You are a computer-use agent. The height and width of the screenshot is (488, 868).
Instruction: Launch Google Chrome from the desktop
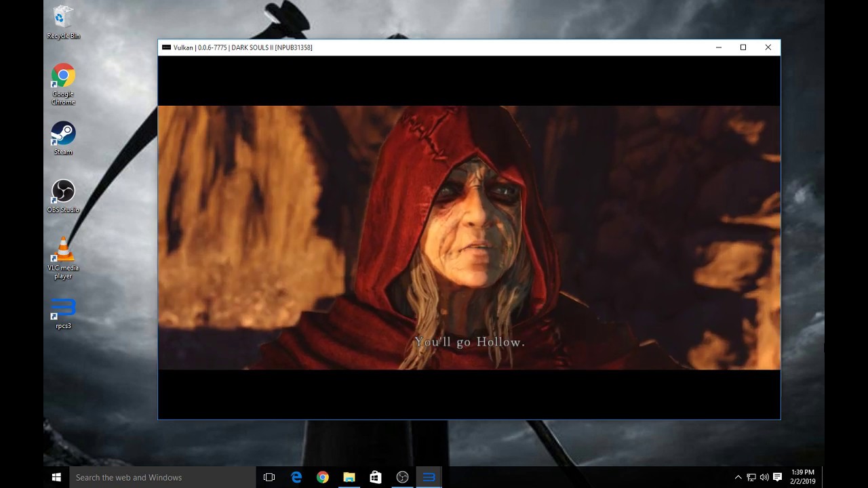coord(63,84)
